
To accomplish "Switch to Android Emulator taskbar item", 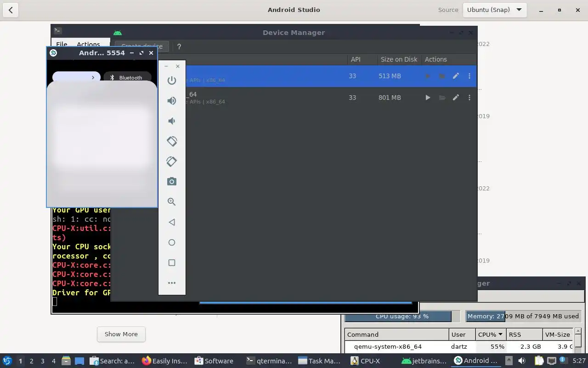I will (x=476, y=361).
